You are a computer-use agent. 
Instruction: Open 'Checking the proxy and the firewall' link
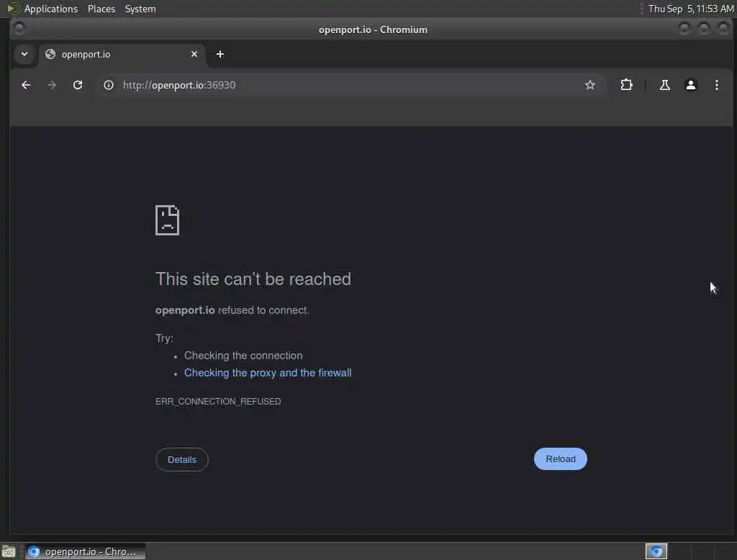(x=268, y=373)
